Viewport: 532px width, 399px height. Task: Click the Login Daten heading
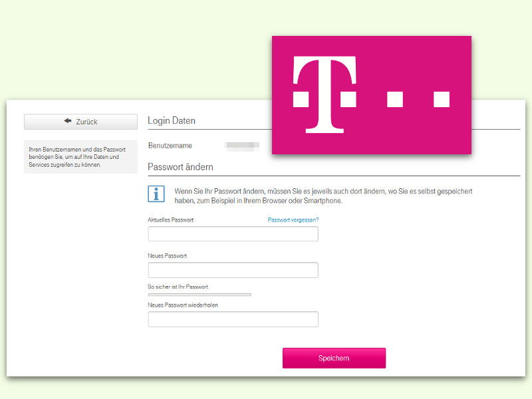point(172,121)
